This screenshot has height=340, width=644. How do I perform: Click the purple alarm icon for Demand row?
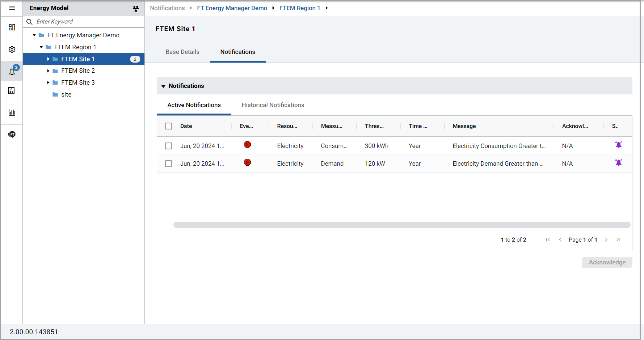[x=618, y=163]
